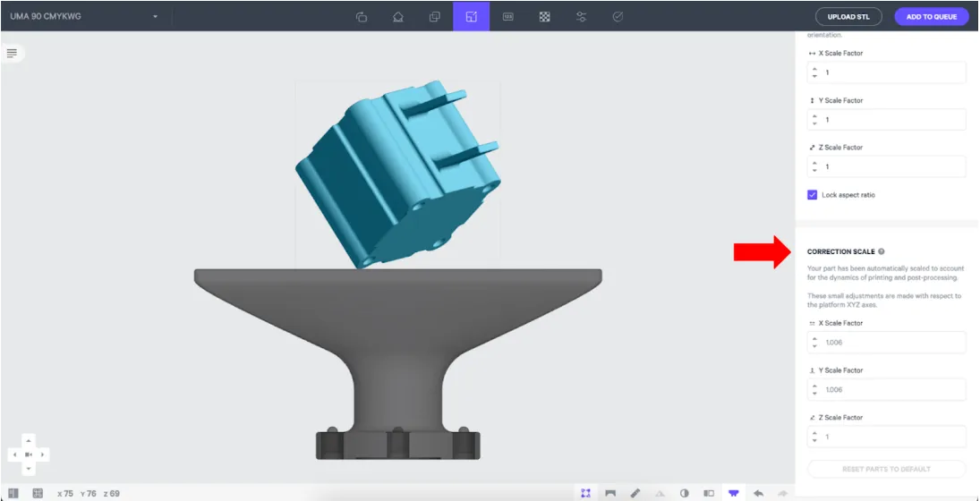Click the redo arrow in bottom bar
This screenshot has width=980, height=501.
[782, 493]
